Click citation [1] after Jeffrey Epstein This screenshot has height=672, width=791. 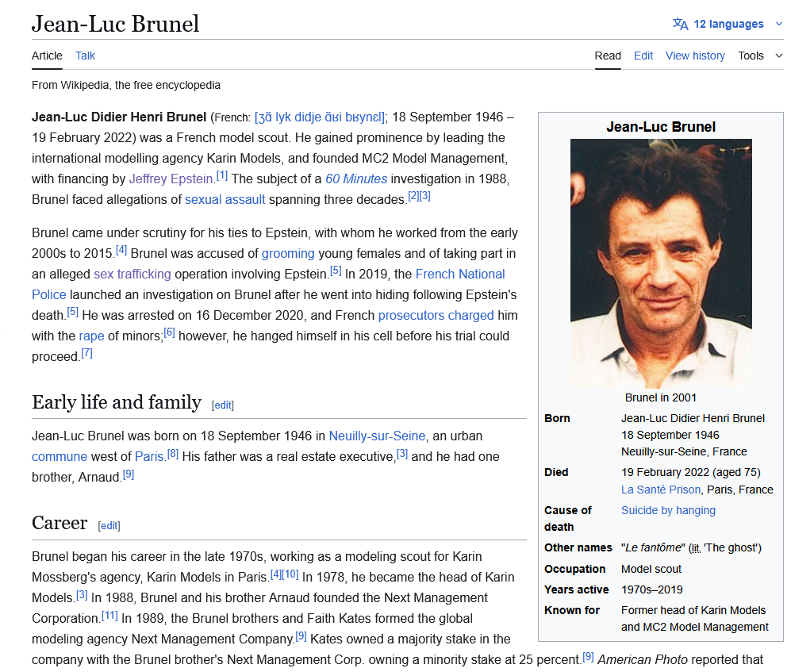pyautogui.click(x=222, y=175)
